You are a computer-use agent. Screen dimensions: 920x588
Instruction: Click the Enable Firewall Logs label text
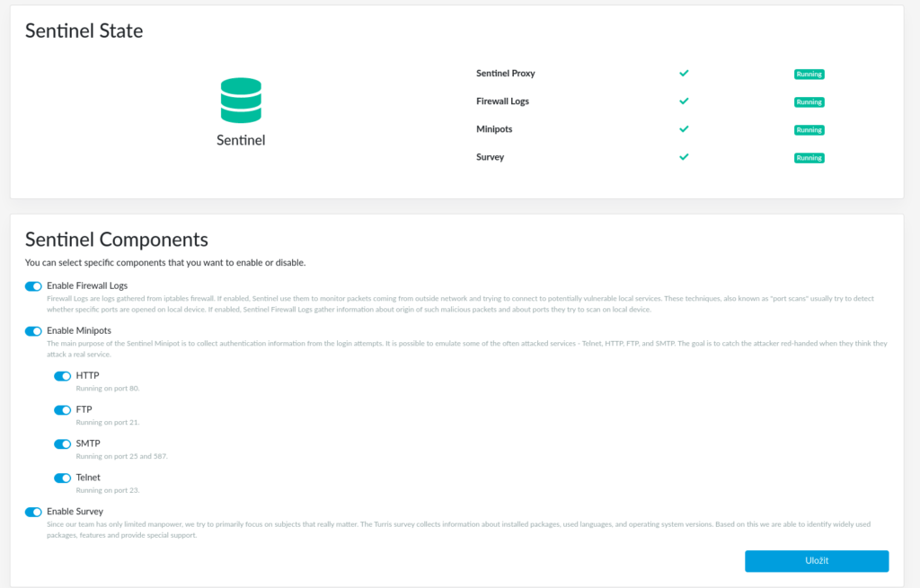point(87,285)
